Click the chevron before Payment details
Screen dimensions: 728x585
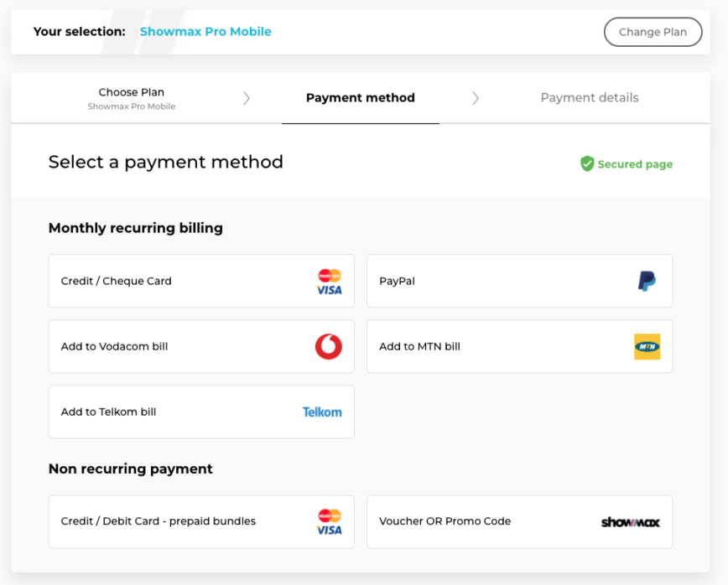coord(475,98)
